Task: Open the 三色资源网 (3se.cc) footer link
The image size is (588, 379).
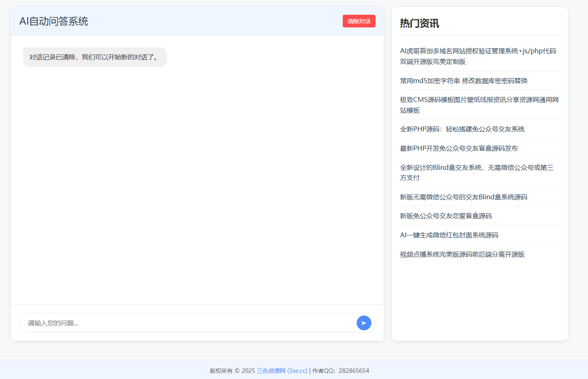Action: [x=282, y=370]
